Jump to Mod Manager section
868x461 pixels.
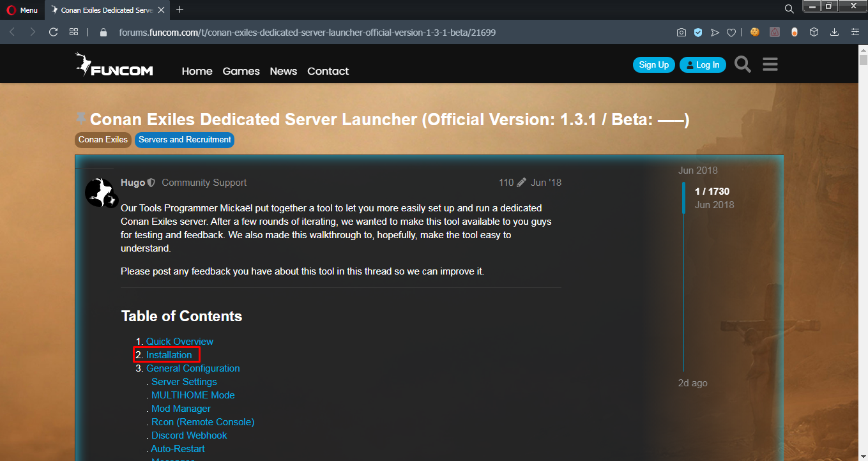click(181, 409)
